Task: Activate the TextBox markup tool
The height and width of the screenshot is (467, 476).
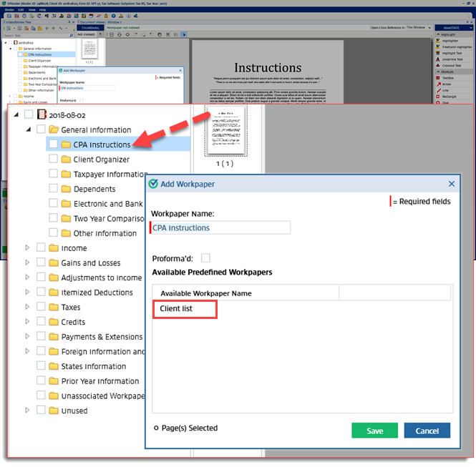Action: pyautogui.click(x=448, y=78)
